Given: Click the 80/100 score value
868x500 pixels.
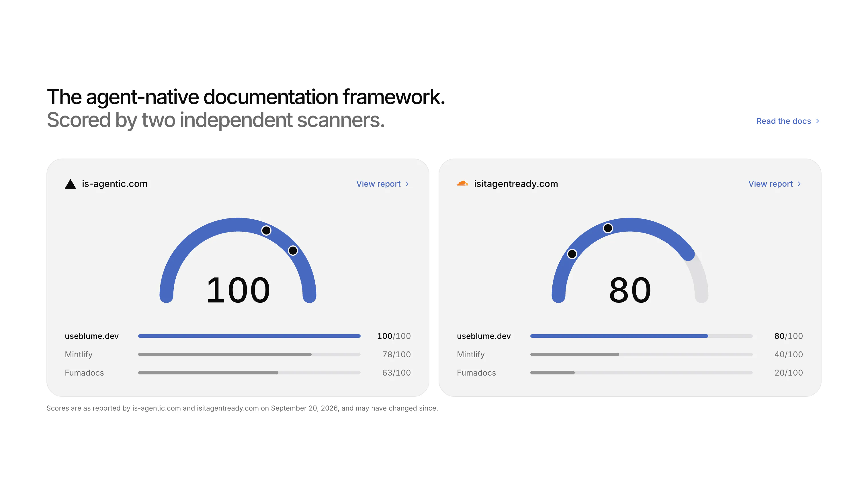Looking at the screenshot, I should 789,336.
